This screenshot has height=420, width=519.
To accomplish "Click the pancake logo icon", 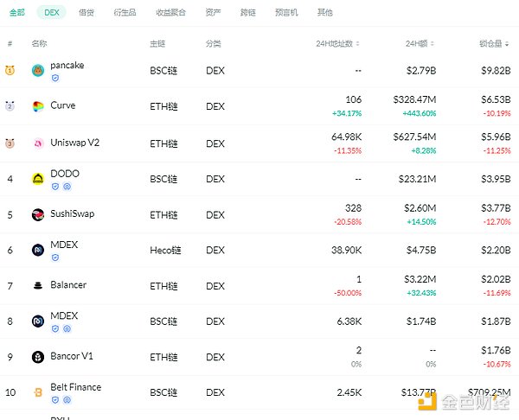I will tap(38, 71).
